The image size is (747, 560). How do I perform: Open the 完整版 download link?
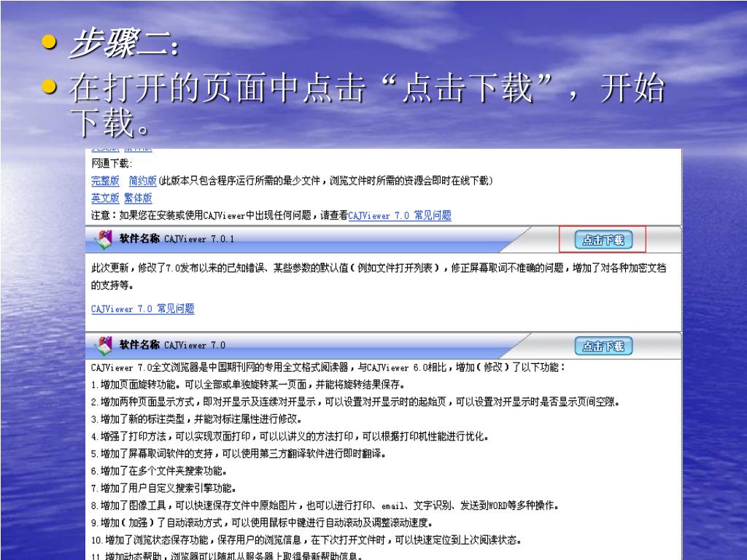pyautogui.click(x=105, y=181)
